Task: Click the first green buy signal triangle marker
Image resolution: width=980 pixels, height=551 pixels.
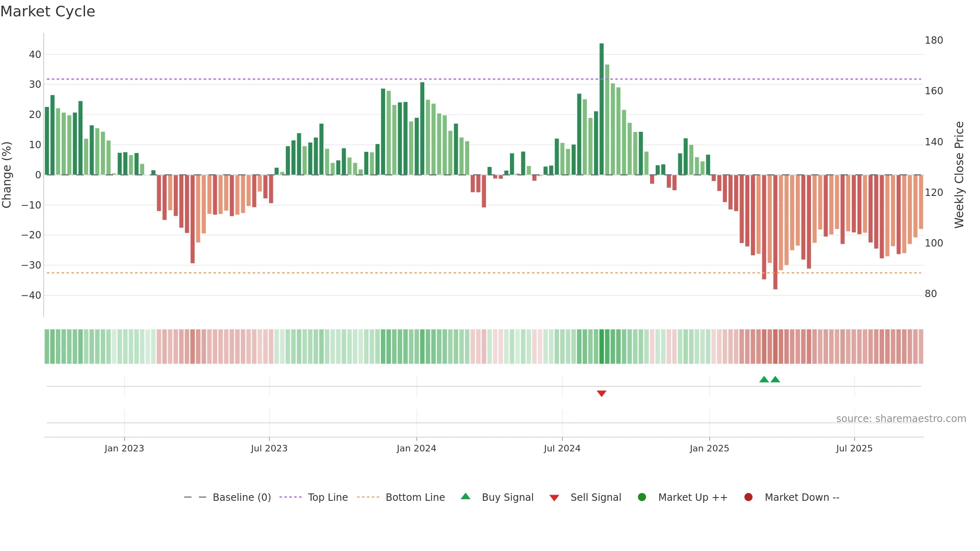Action: coord(764,379)
